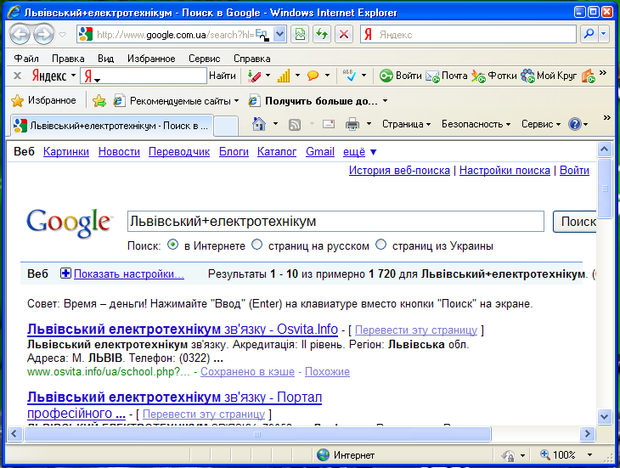Open the Рекомендуемые сайты dropdown
This screenshot has width=620, height=468.
pos(236,101)
